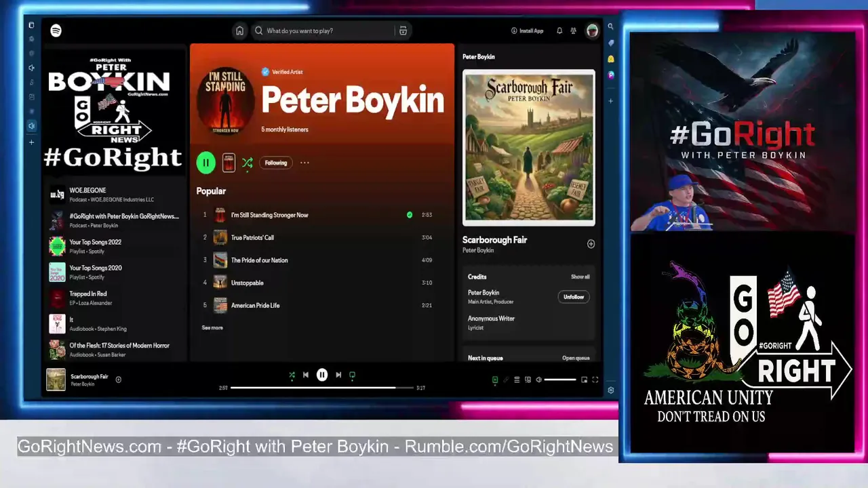Toggle saved checkmark on I'm Still Standing
868x488 pixels.
(410, 215)
